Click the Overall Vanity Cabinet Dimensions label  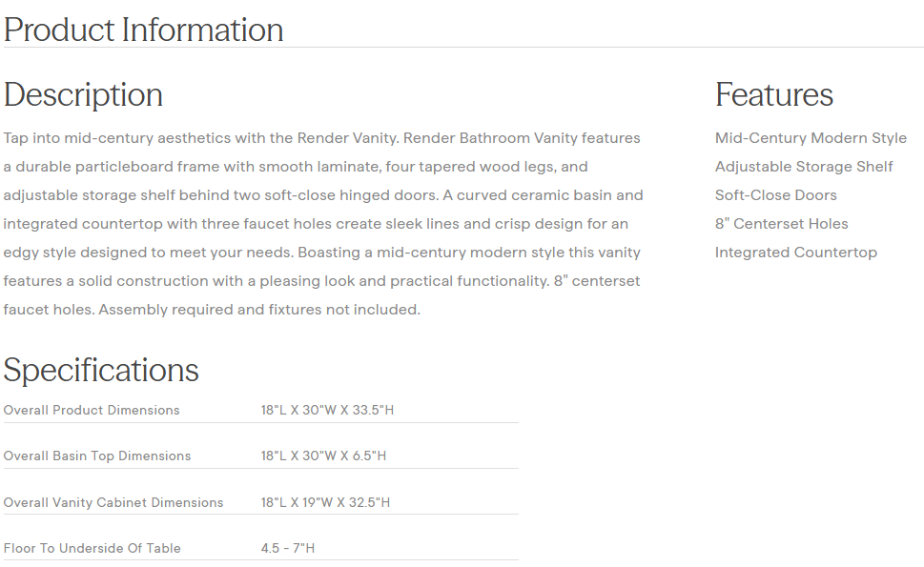(113, 502)
